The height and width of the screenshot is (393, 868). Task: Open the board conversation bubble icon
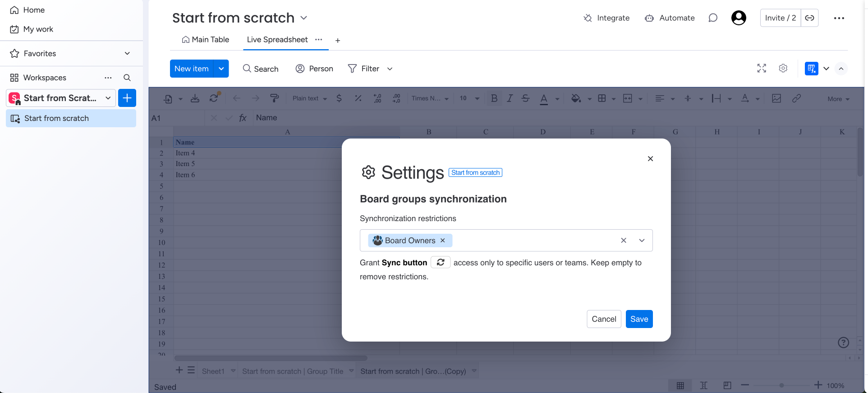point(712,18)
